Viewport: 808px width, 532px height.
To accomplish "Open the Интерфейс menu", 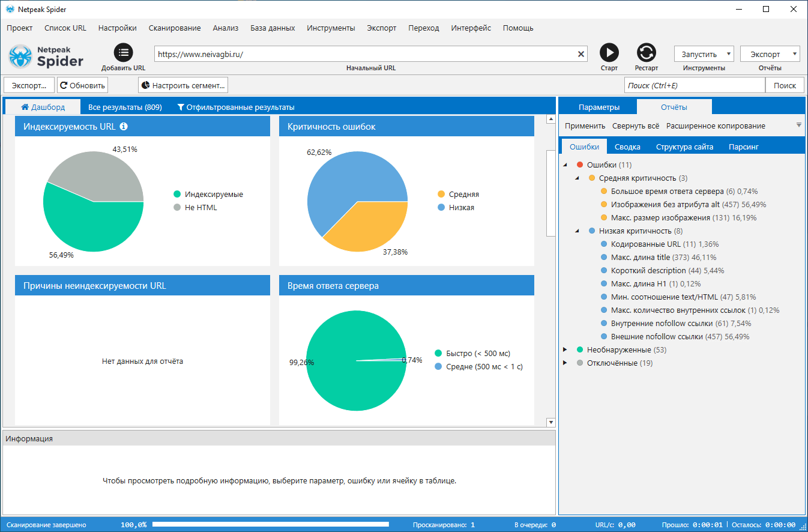I will [x=471, y=28].
